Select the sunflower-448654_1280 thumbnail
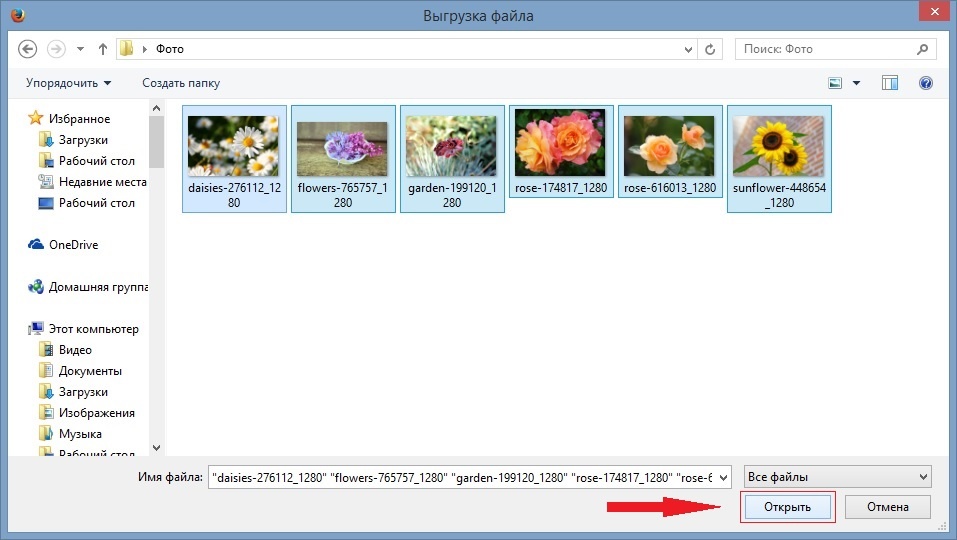This screenshot has height=540, width=957. tap(779, 158)
